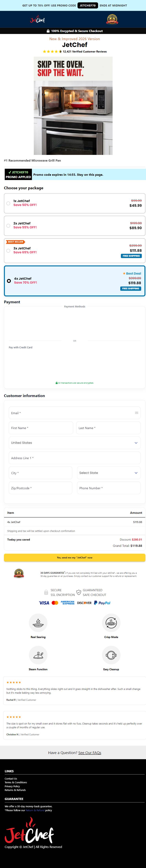The height and width of the screenshot is (868, 146).
Task: Click the Address Line 1 field
Action: pyautogui.click(x=74, y=458)
